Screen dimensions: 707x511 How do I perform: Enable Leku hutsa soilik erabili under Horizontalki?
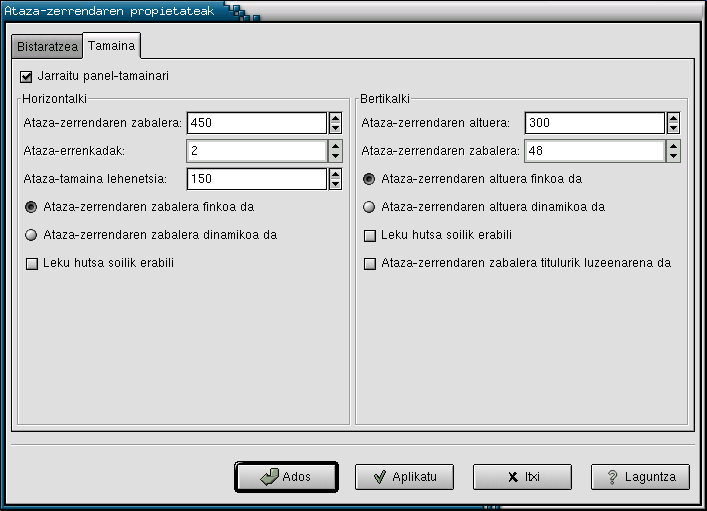32,263
